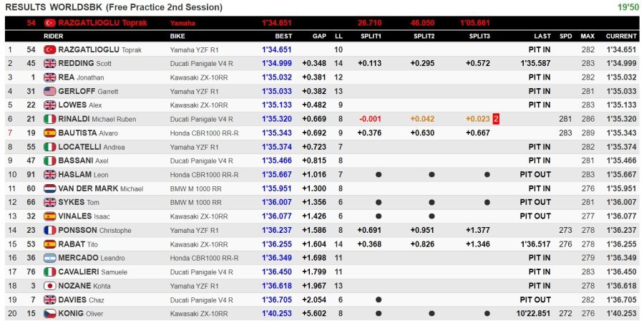Click the USA flag next to GERLOFF Garrett
644x326 pixels.
click(x=49, y=91)
